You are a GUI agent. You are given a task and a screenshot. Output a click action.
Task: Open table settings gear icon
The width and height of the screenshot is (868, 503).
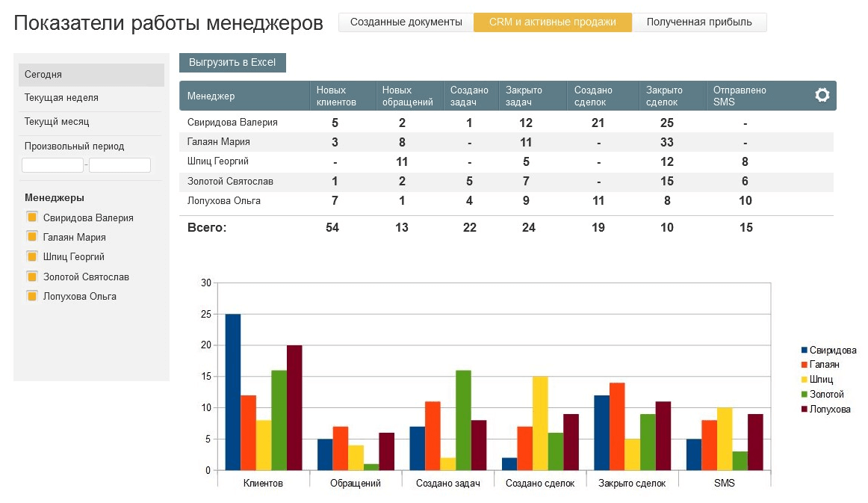pyautogui.click(x=822, y=96)
